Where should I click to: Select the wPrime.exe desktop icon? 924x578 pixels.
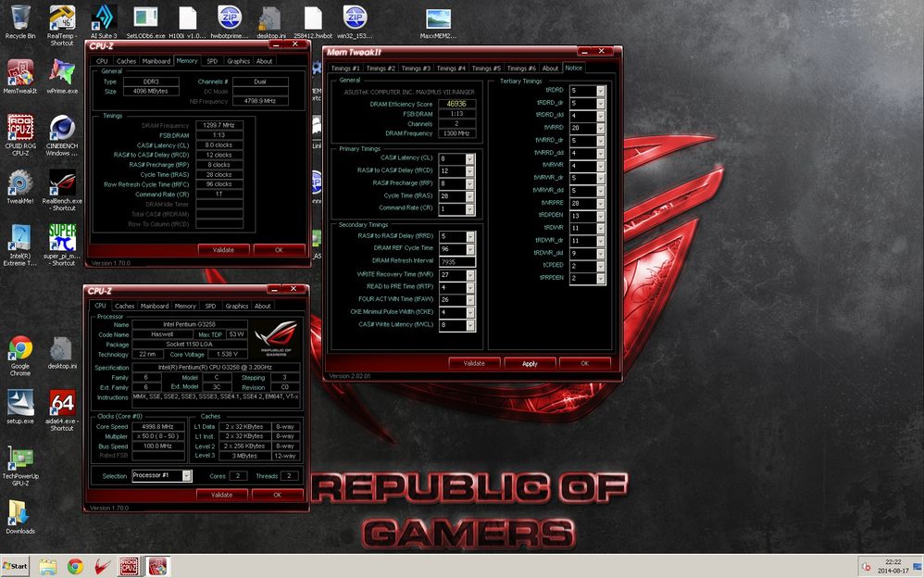[62, 77]
